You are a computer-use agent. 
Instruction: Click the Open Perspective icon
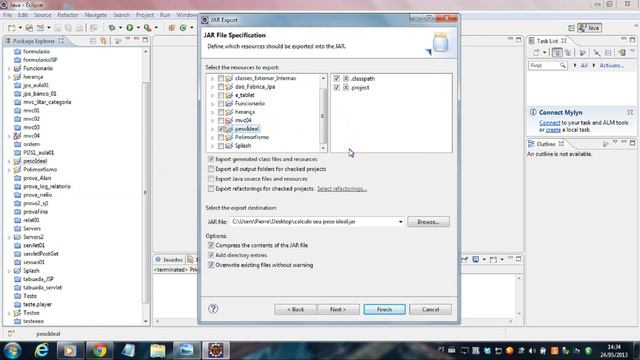click(x=571, y=28)
